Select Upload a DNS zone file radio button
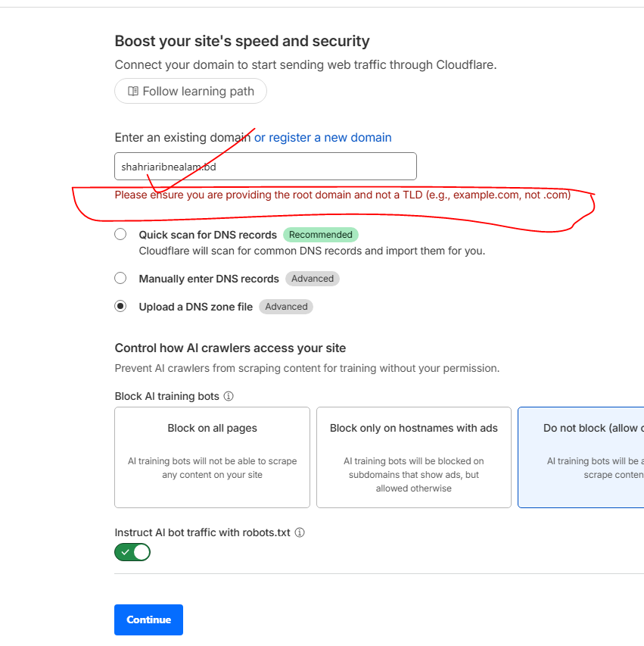This screenshot has width=644, height=646. pos(120,307)
